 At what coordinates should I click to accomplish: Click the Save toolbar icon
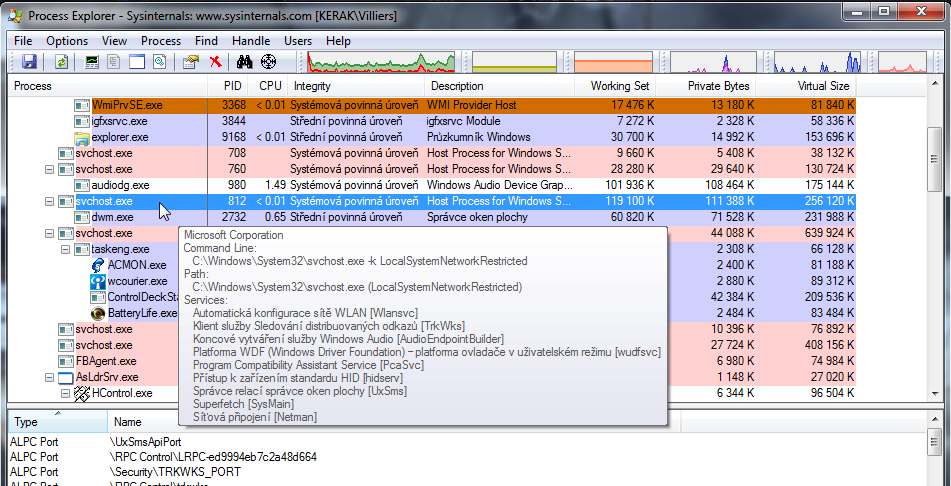point(29,62)
